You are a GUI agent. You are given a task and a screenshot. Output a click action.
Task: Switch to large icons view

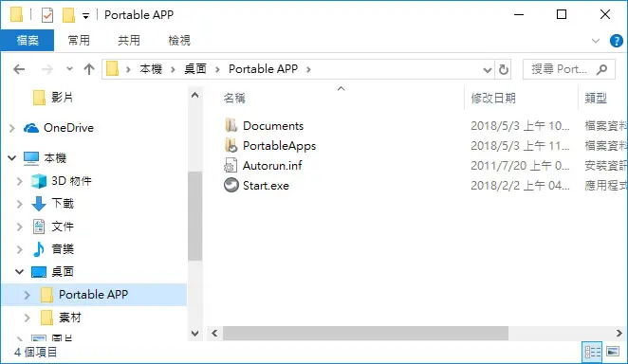(613, 352)
